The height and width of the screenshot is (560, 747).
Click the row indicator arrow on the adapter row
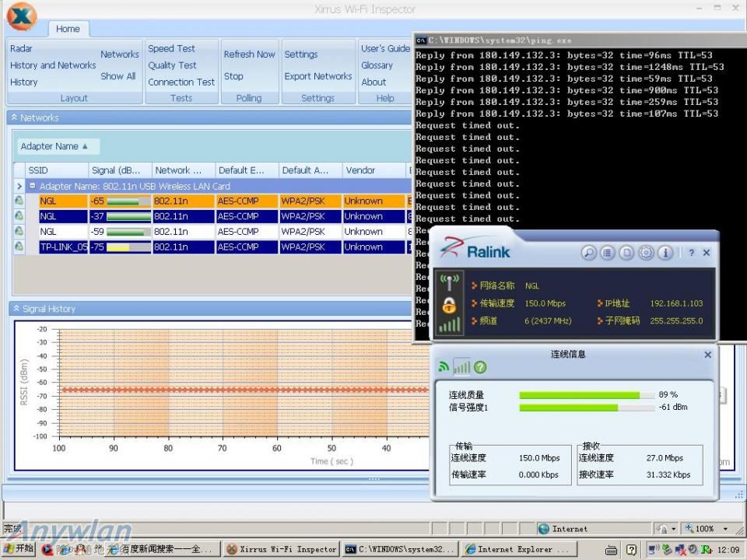19,186
